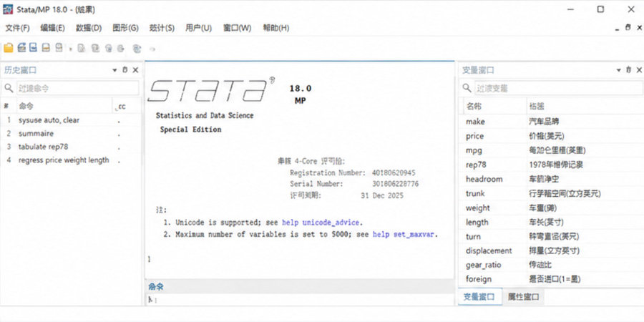Close the 变量窗口 variables panel
Image resolution: width=644 pixels, height=322 pixels.
(x=640, y=70)
